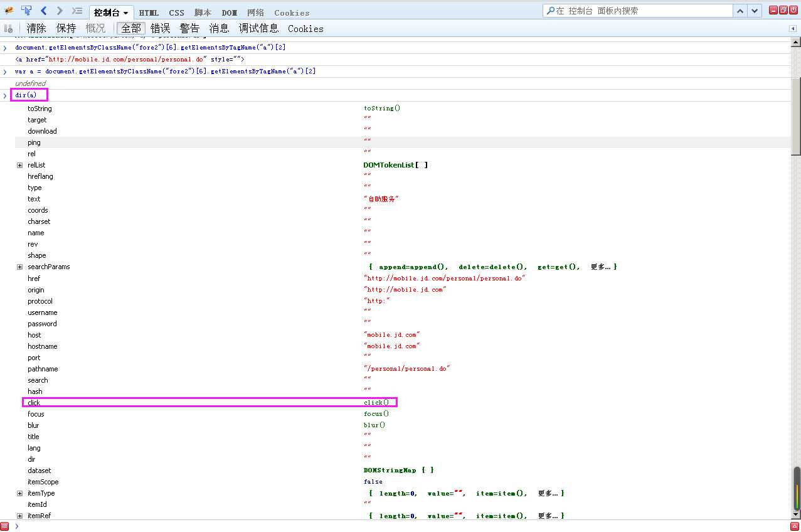Expand the searchParams property
Image resolution: width=801 pixels, height=532 pixels.
(x=19, y=267)
